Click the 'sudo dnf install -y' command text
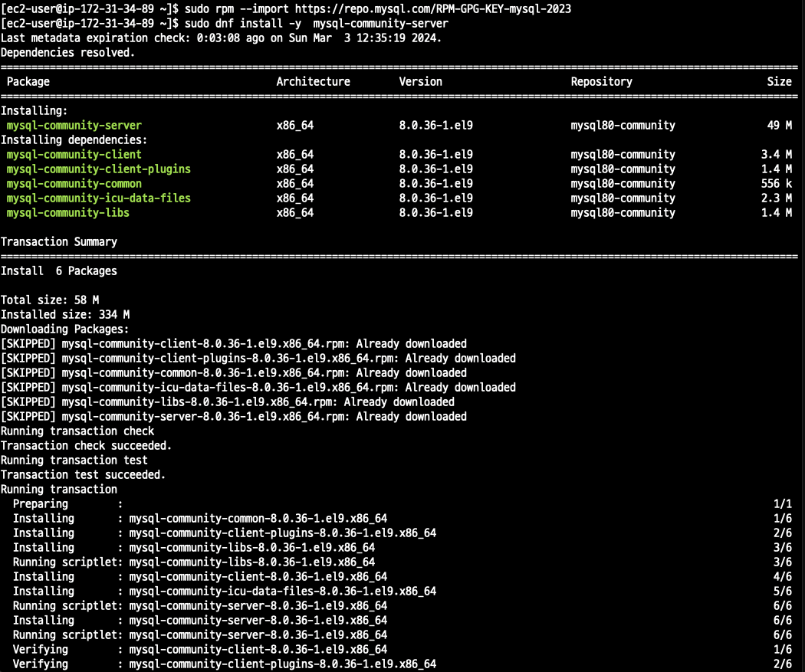 243,24
